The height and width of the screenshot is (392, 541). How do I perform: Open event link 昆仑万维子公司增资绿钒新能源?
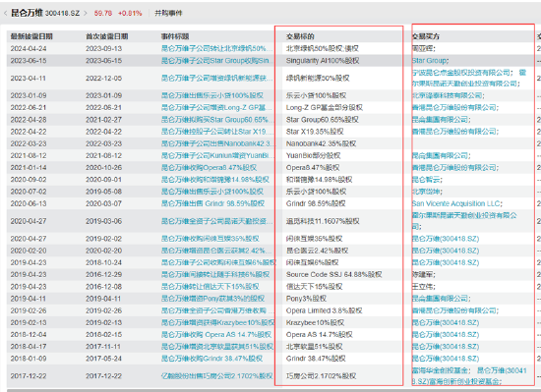click(216, 79)
